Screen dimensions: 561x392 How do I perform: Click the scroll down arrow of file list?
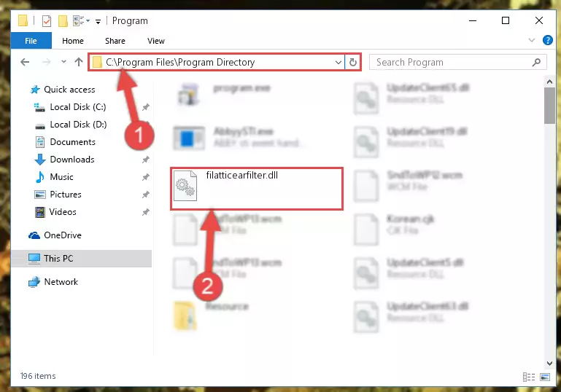coord(549,363)
